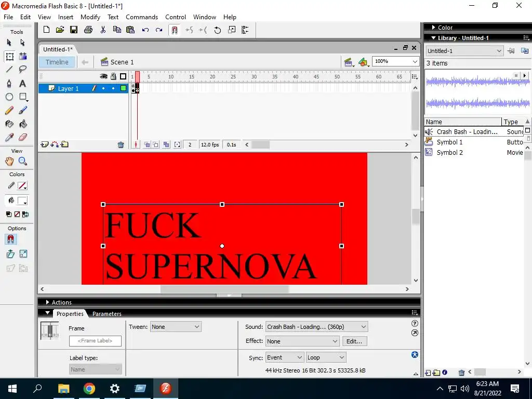The image size is (532, 399).
Task: Select the Line tool
Action: click(x=9, y=70)
